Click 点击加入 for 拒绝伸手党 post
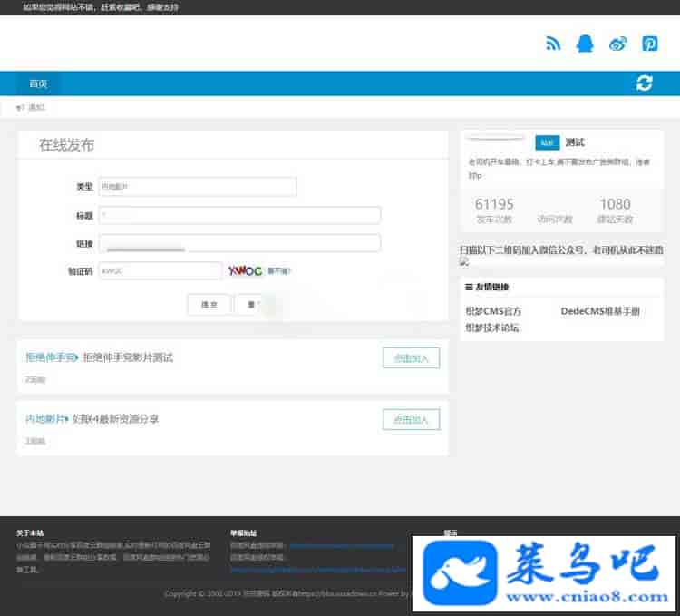 tap(411, 357)
